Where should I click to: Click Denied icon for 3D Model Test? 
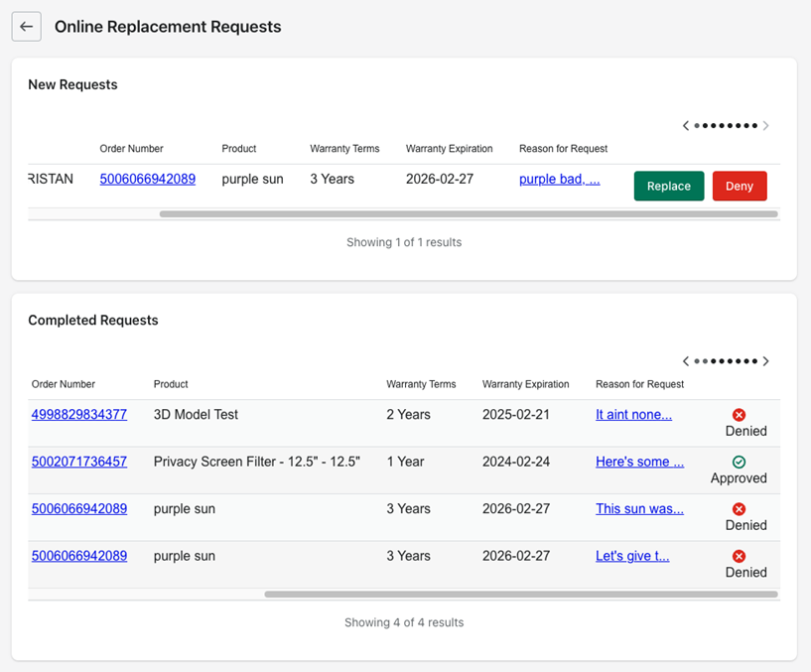(x=739, y=415)
